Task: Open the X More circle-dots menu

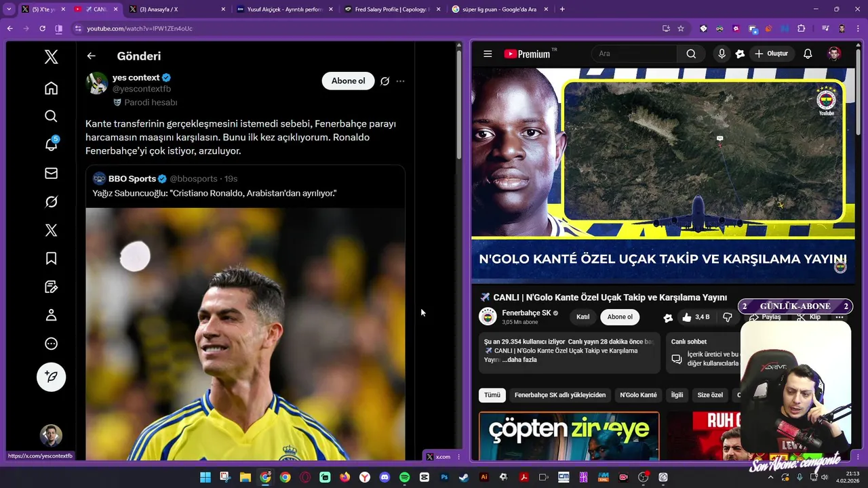Action: tap(51, 344)
